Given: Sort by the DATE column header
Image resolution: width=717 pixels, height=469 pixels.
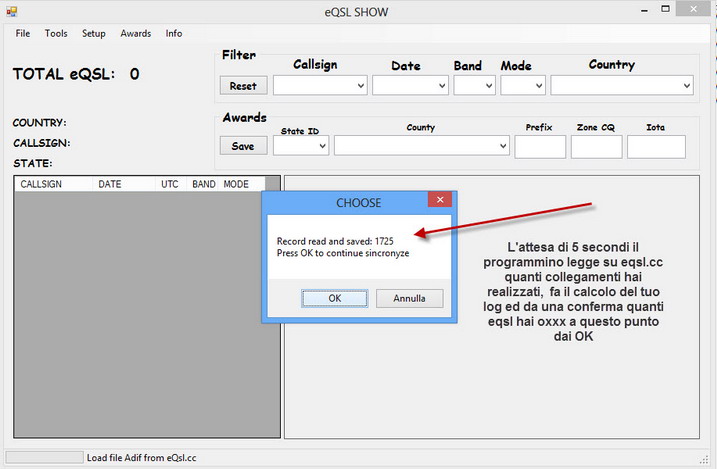Looking at the screenshot, I should point(124,184).
